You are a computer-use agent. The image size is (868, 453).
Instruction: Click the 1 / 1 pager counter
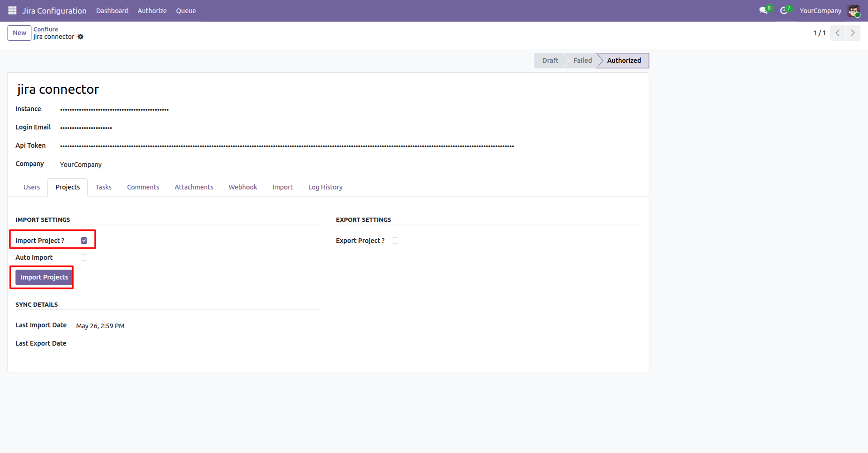click(819, 33)
